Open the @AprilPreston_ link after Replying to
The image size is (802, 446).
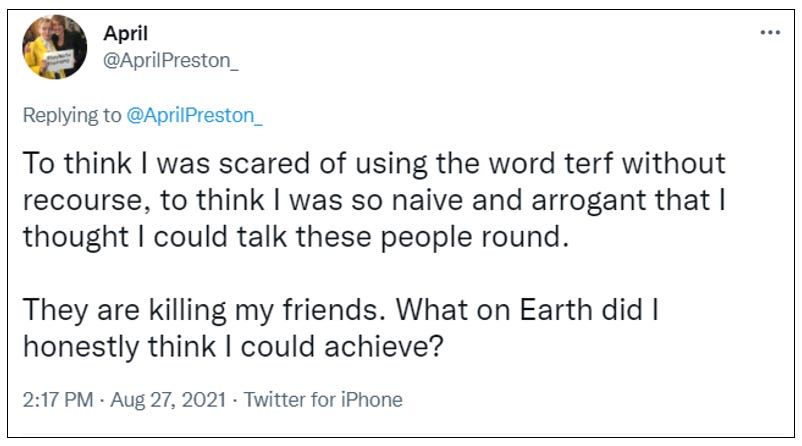(195, 115)
